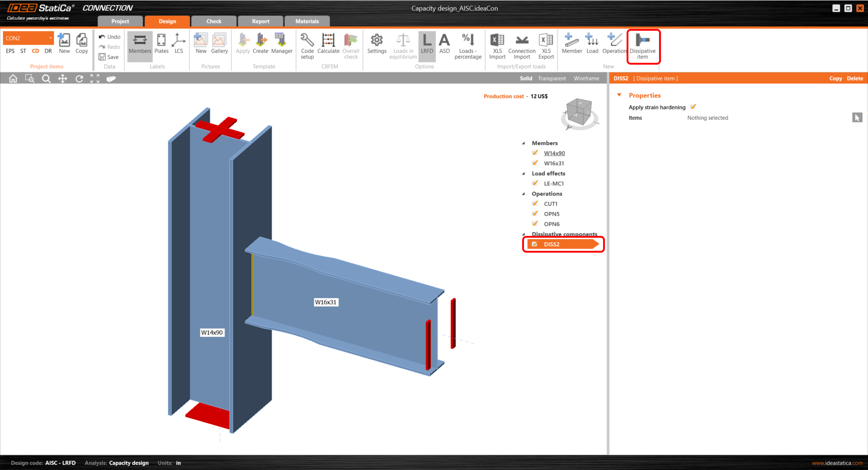
Task: Click the 3D view orientation cube
Action: click(x=579, y=111)
